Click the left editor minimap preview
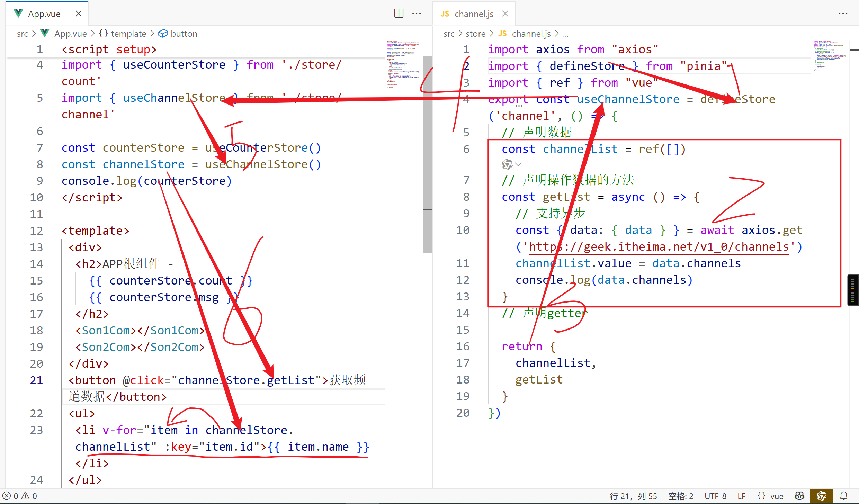The image size is (859, 504). tap(403, 64)
